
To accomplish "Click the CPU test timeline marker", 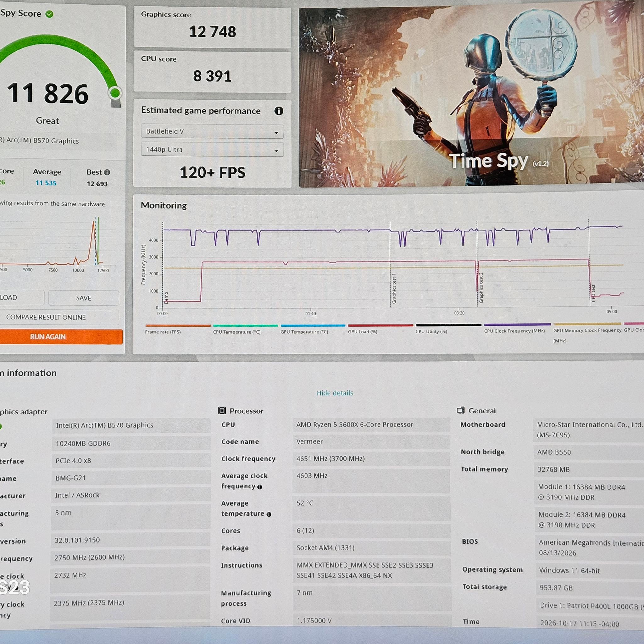I will pyautogui.click(x=593, y=293).
